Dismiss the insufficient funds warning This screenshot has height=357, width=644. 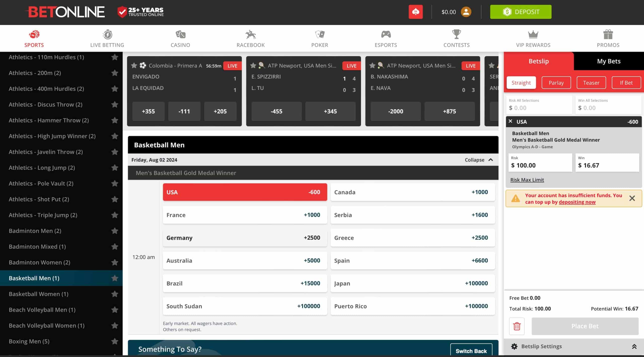pos(632,198)
